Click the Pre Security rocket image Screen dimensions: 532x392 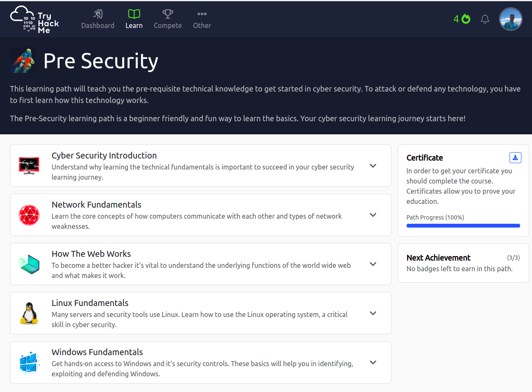23,61
